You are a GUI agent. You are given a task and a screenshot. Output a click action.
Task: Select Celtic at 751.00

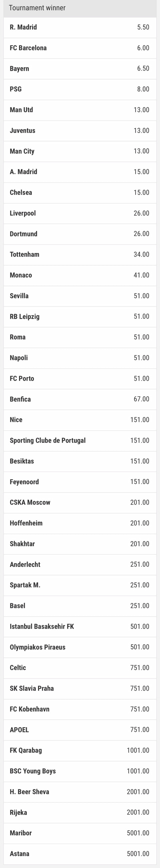click(x=80, y=668)
